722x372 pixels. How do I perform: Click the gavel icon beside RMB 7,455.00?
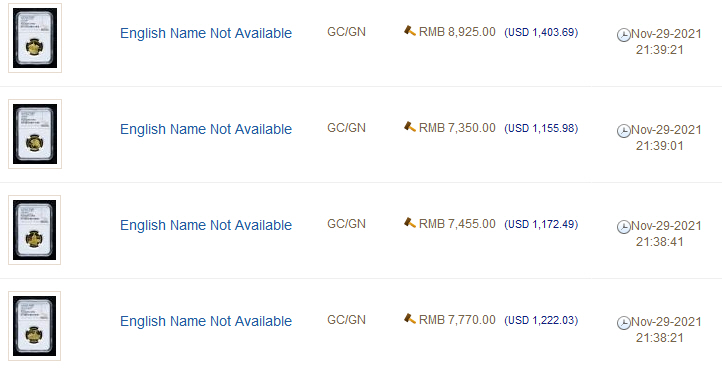click(409, 223)
